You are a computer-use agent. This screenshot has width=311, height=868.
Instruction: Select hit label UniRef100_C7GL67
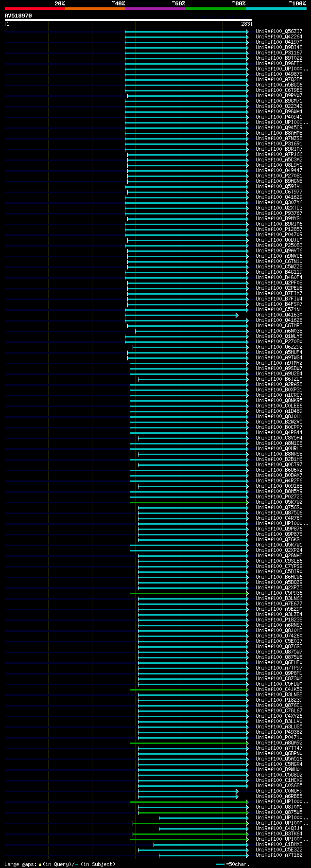tap(279, 710)
